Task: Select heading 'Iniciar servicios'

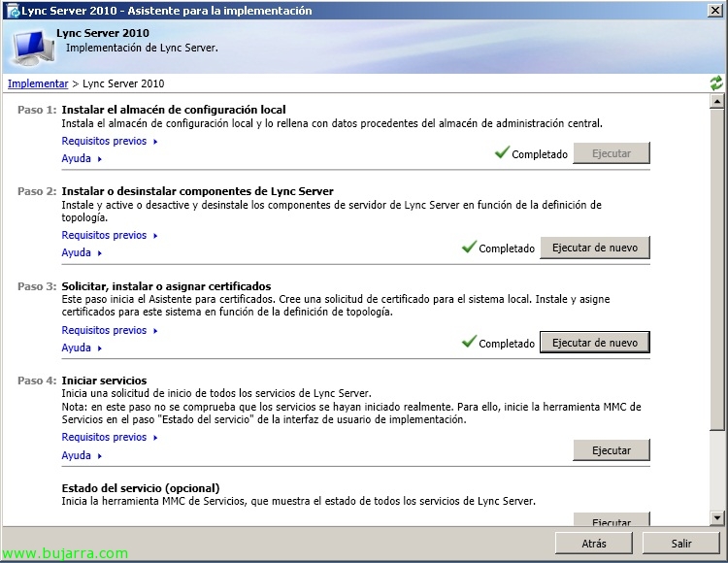Action: 104,381
